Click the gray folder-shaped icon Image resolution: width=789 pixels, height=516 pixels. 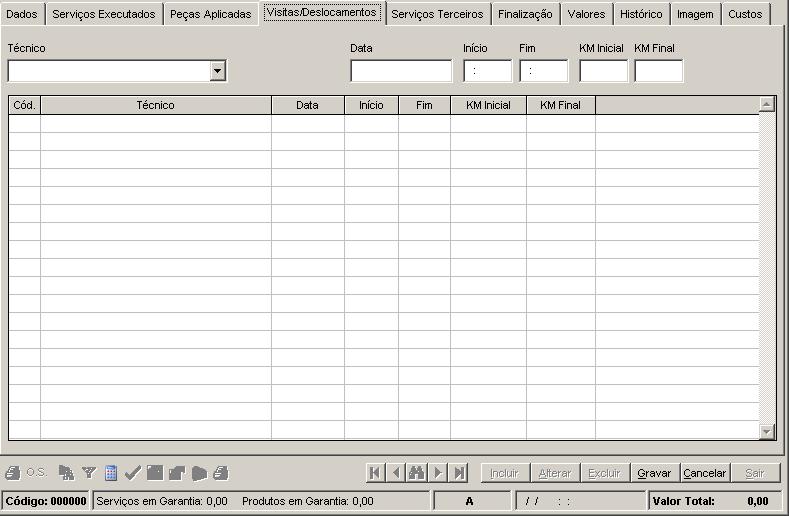177,473
